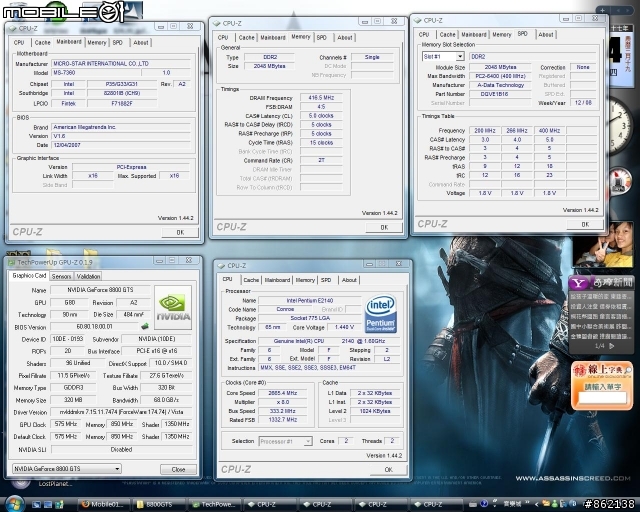Click OK in CPU-Z memory-timings window

384,227
